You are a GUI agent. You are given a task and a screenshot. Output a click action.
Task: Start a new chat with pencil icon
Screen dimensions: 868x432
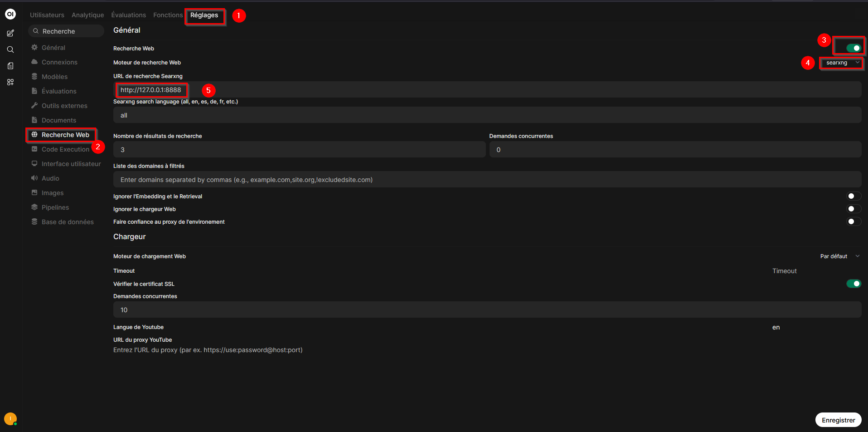(10, 33)
